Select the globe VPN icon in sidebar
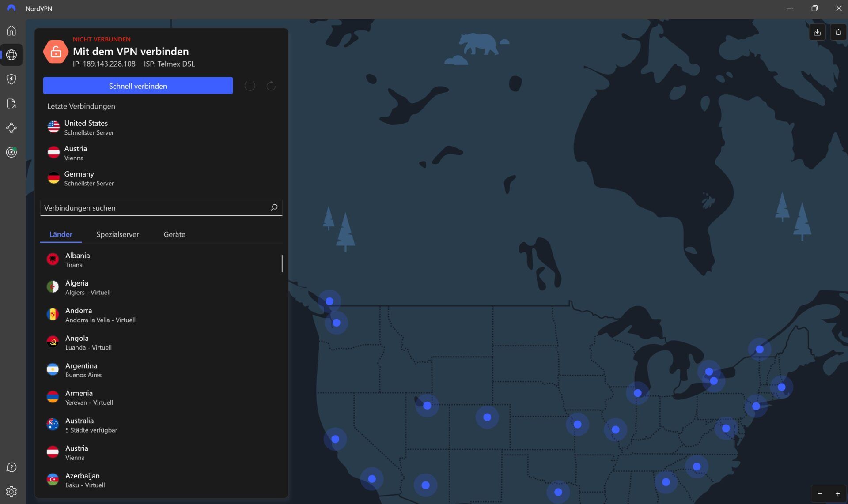The height and width of the screenshot is (504, 848). pyautogui.click(x=11, y=55)
